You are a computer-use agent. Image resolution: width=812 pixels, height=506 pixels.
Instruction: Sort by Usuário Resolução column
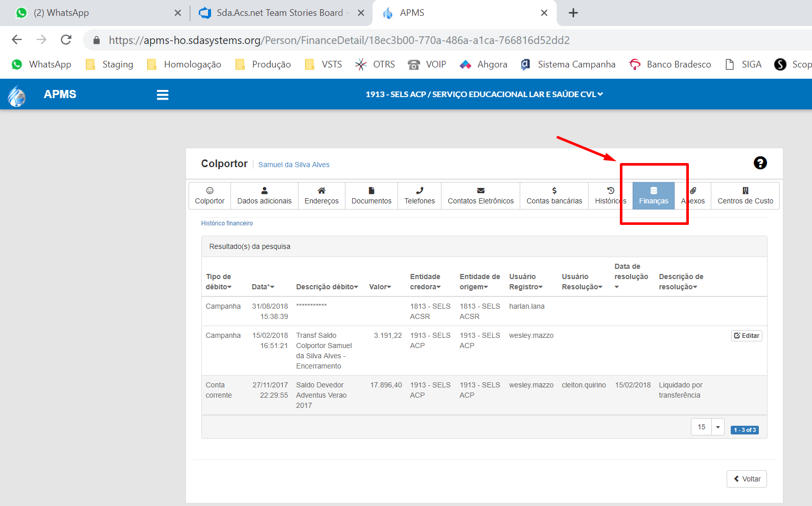click(x=582, y=282)
